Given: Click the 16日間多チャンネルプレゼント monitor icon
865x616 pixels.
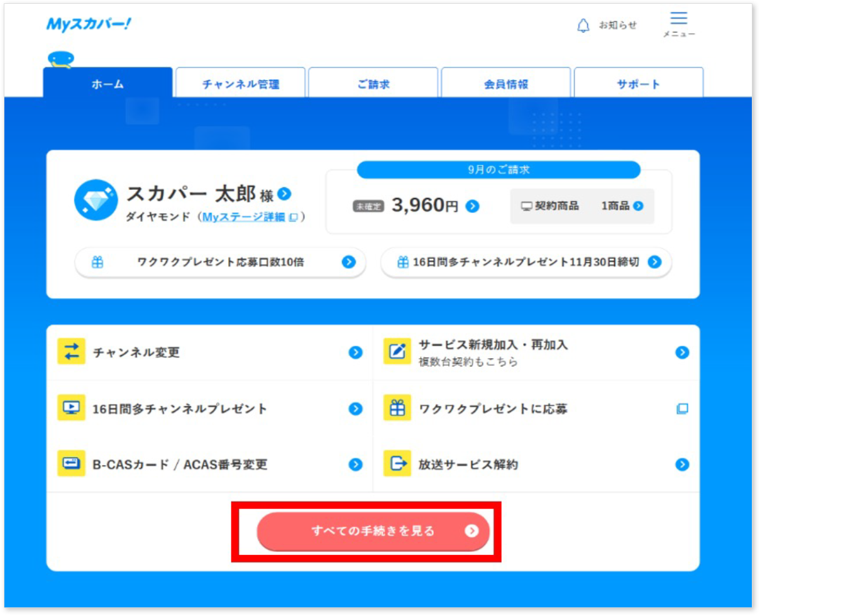Looking at the screenshot, I should click(x=72, y=408).
